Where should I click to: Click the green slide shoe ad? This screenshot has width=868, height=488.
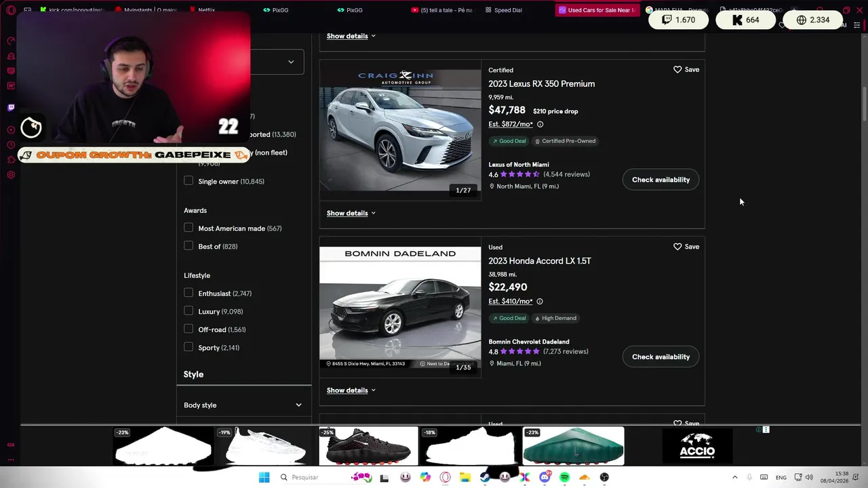coord(573,446)
